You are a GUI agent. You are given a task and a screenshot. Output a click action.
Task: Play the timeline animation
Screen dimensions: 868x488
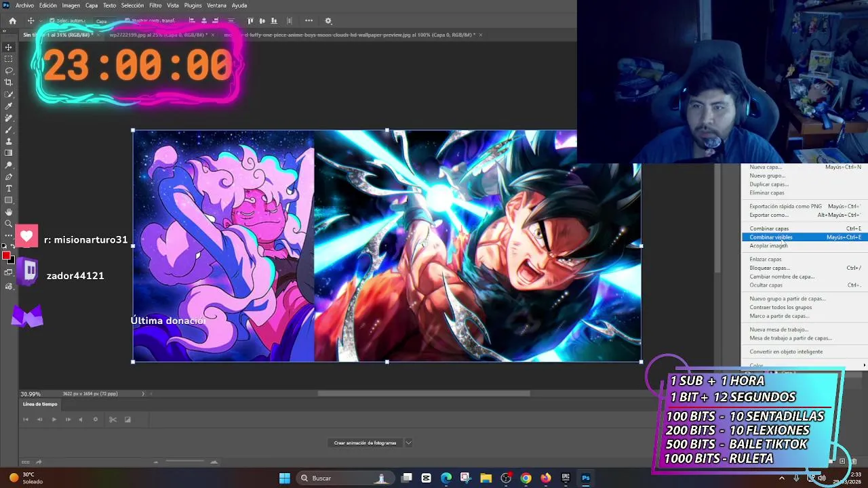54,420
